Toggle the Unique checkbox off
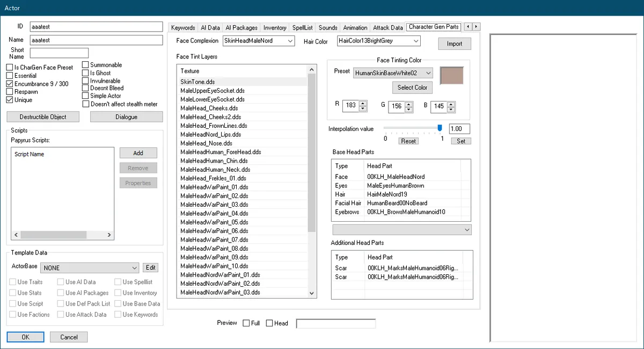Screen dimensions: 644x349 click(x=10, y=100)
